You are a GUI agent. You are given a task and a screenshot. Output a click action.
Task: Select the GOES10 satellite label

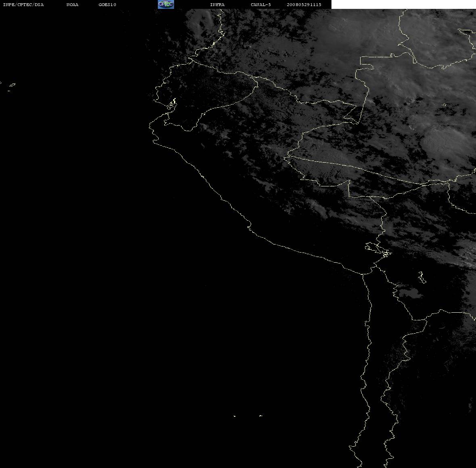tap(107, 4)
